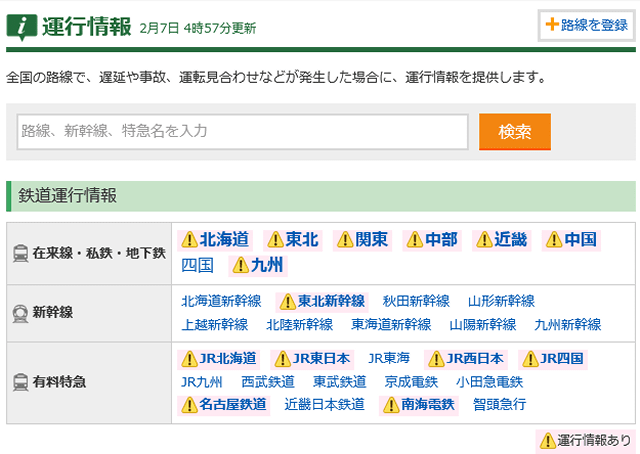Click the green info icon beside 運行情報
This screenshot has width=640, height=454.
pos(22,27)
